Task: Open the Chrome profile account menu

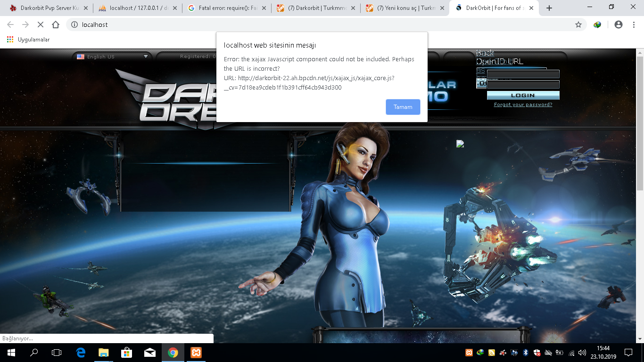Action: (619, 25)
